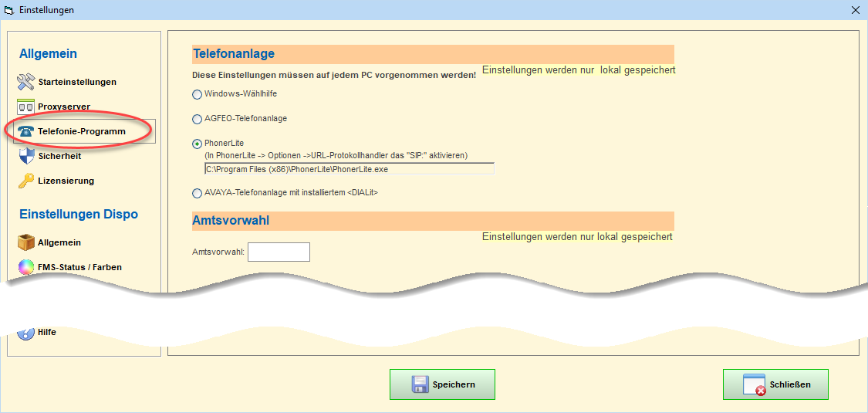Click the Dispo Allgemein box icon
Image resolution: width=868 pixels, height=413 pixels.
26,242
